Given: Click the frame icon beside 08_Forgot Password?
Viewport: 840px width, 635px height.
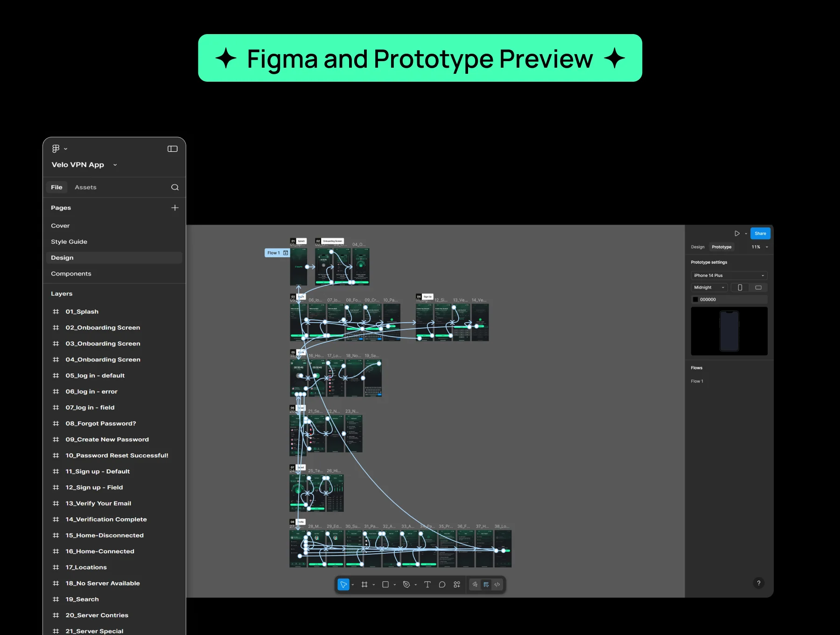Looking at the screenshot, I should (x=56, y=423).
